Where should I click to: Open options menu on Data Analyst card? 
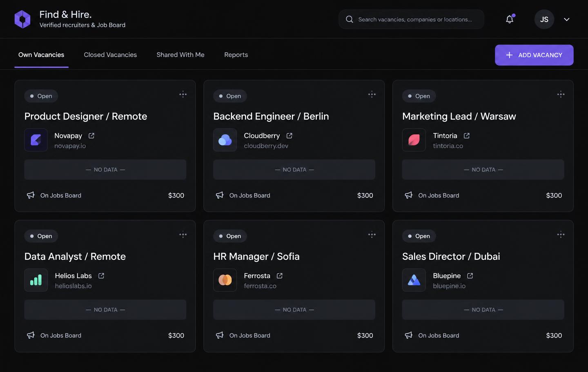click(183, 235)
